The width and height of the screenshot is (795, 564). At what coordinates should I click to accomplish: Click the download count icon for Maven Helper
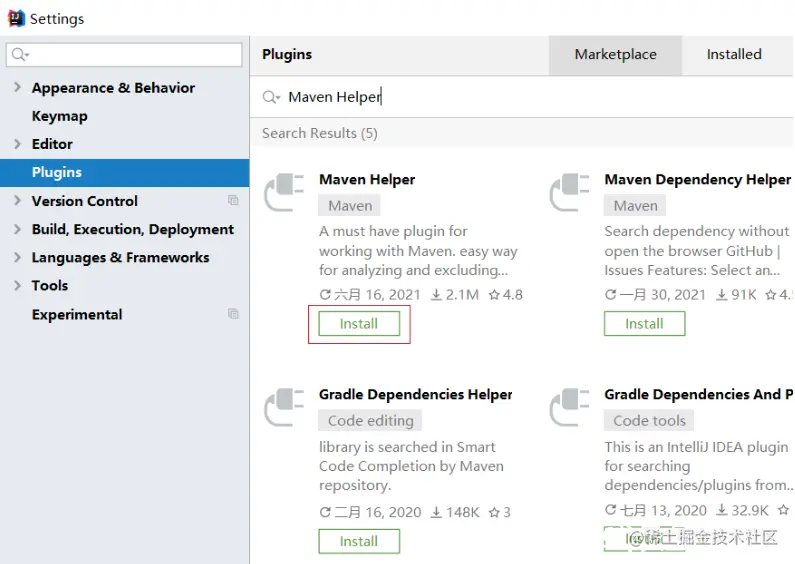(x=436, y=295)
